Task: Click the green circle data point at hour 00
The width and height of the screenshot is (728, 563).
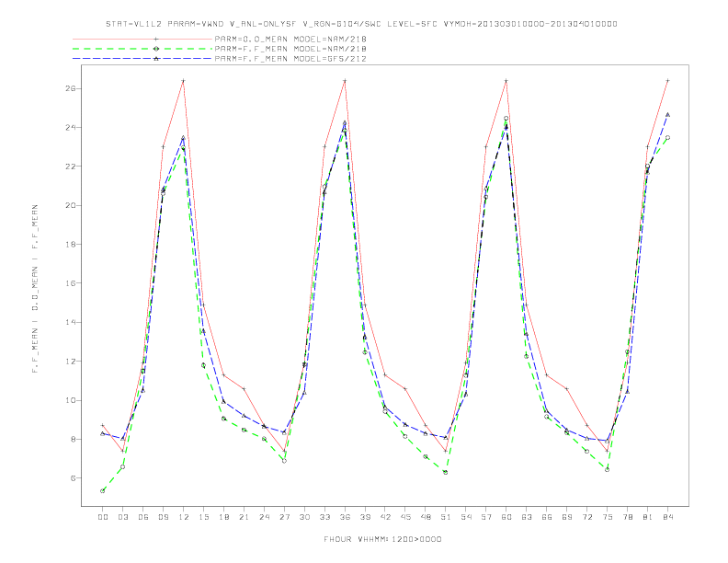Action: pyautogui.click(x=103, y=491)
